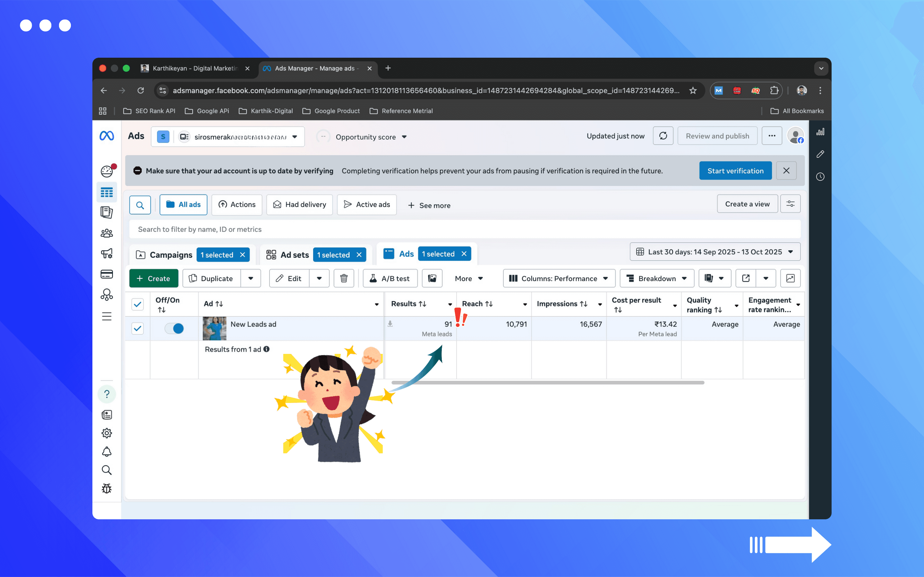
Task: Uncheck the select-all checkbox in table header
Action: [x=137, y=304]
